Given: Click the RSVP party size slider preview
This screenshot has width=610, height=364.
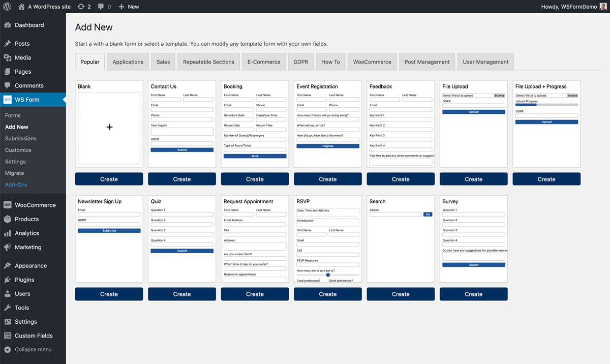Looking at the screenshot, I should coord(328,275).
